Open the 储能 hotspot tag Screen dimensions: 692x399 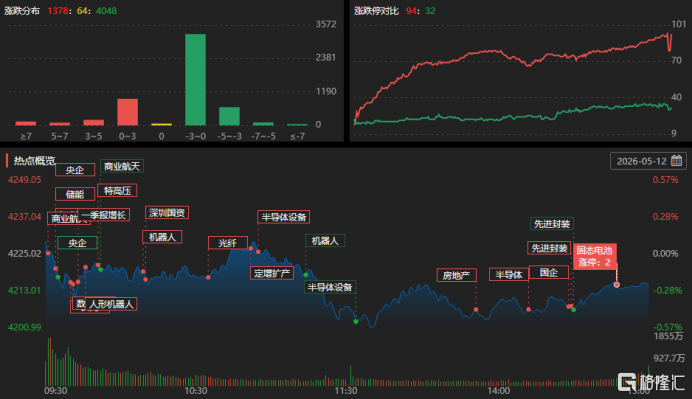75,194
